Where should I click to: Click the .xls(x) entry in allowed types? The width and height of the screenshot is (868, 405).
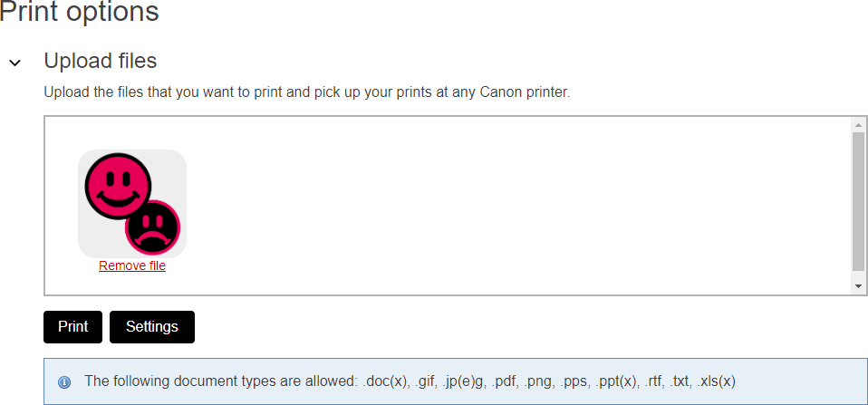pos(716,381)
